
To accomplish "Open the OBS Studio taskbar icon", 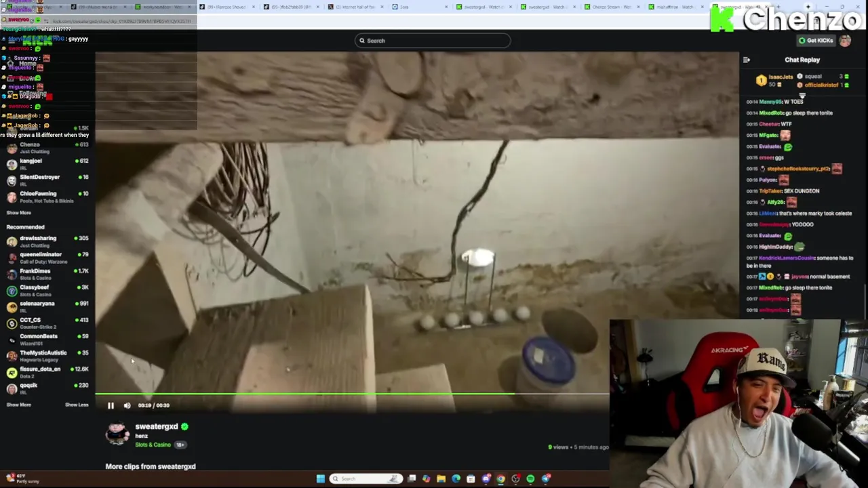I will point(515,479).
